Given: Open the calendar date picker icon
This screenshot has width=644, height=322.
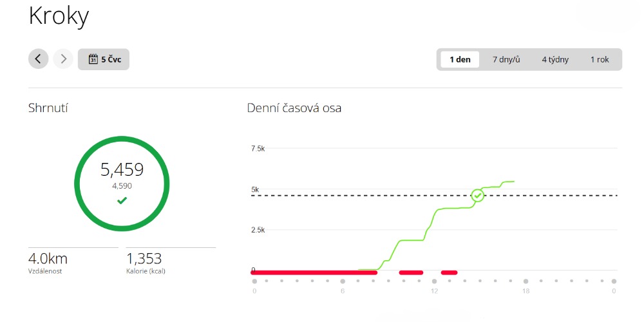Looking at the screenshot, I should coord(93,59).
